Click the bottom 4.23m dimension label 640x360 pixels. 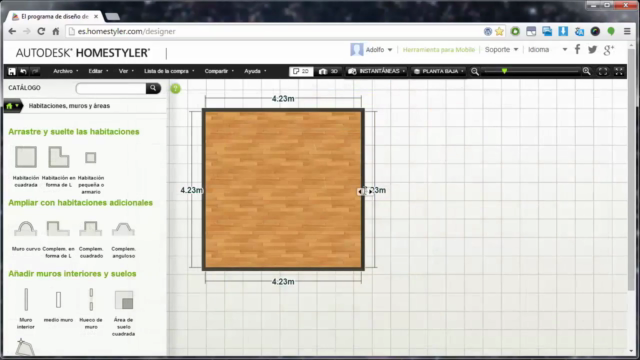click(283, 282)
